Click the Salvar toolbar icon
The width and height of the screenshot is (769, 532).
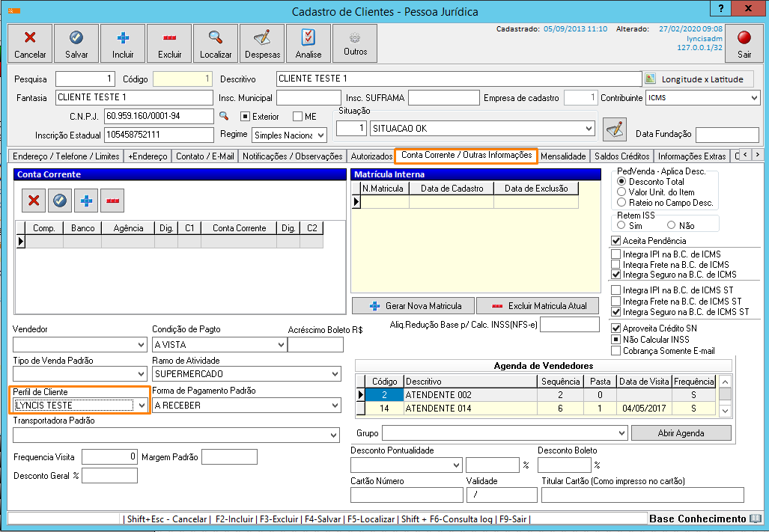point(76,43)
